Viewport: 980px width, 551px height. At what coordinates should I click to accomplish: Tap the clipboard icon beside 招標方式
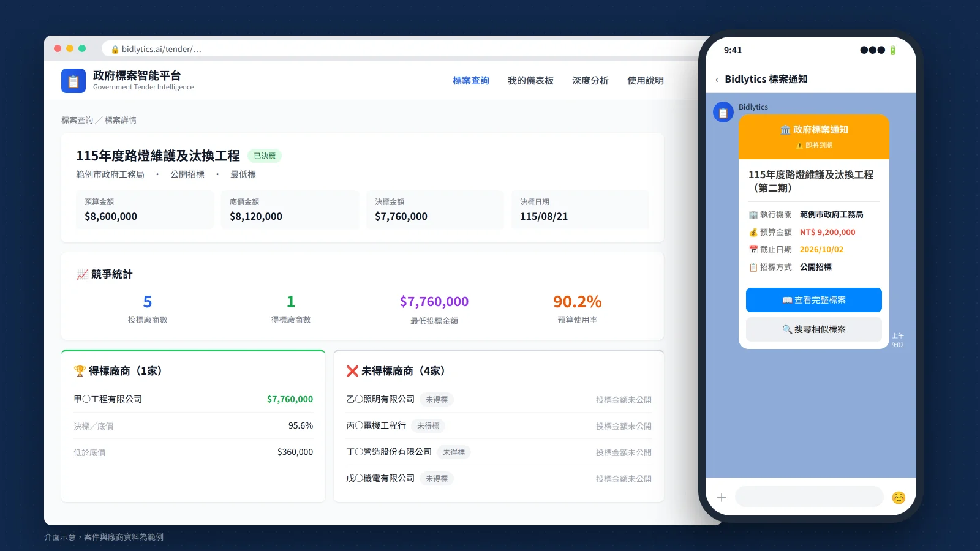(x=753, y=268)
